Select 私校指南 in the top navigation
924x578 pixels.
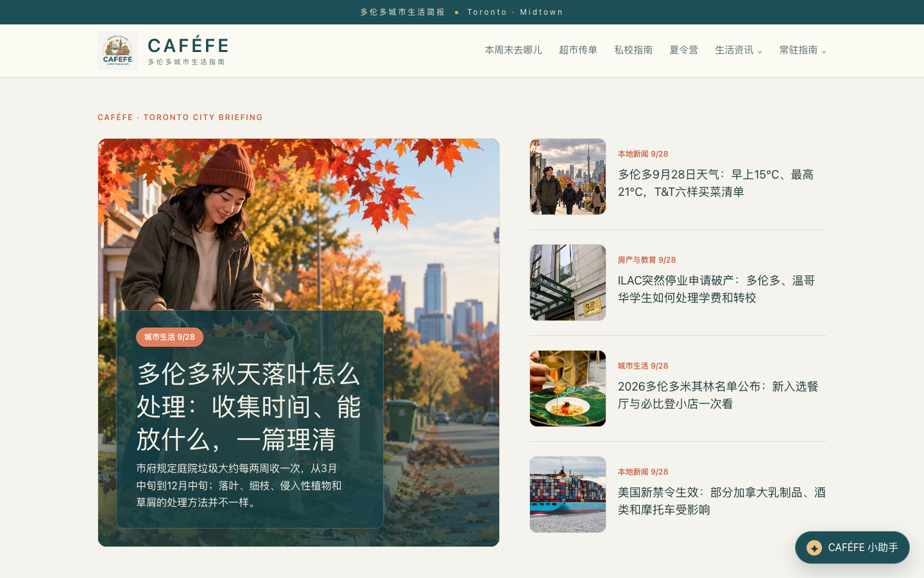(x=633, y=50)
